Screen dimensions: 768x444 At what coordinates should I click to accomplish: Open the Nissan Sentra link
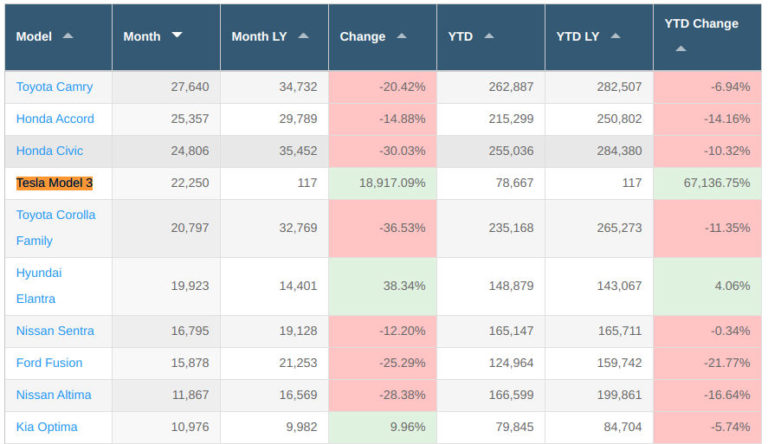55,331
